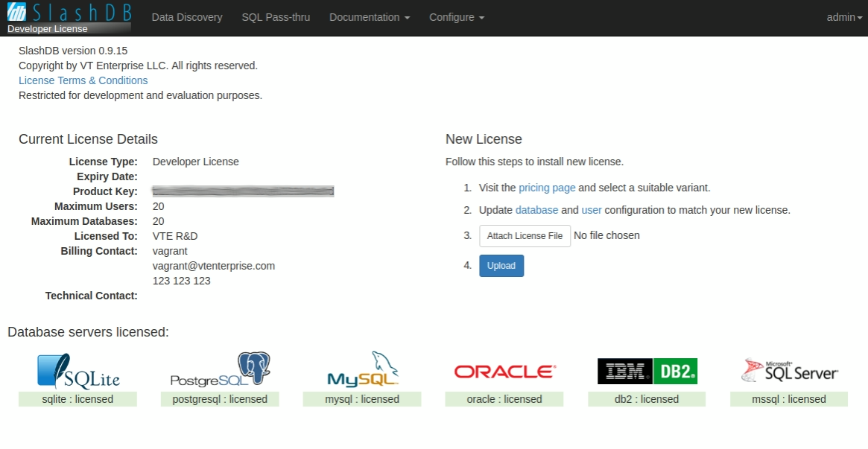Click the 'Developer License' type value
The height and width of the screenshot is (449, 868).
point(196,162)
